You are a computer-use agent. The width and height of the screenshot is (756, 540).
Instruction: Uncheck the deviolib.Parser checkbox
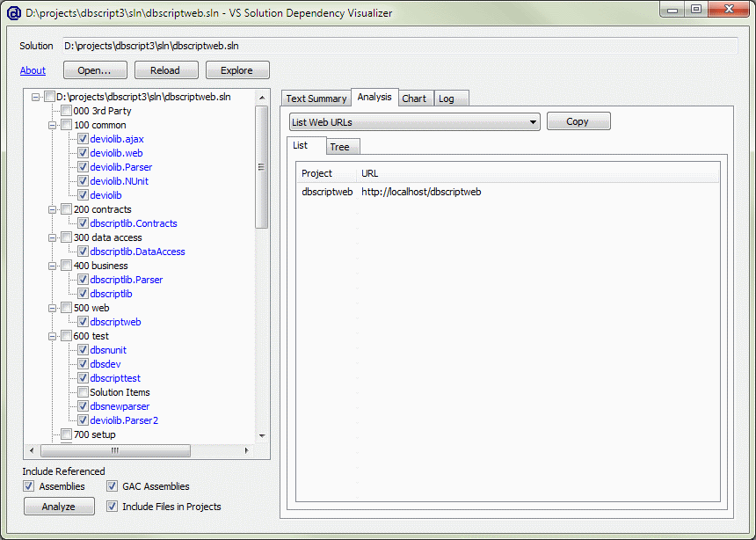[83, 167]
